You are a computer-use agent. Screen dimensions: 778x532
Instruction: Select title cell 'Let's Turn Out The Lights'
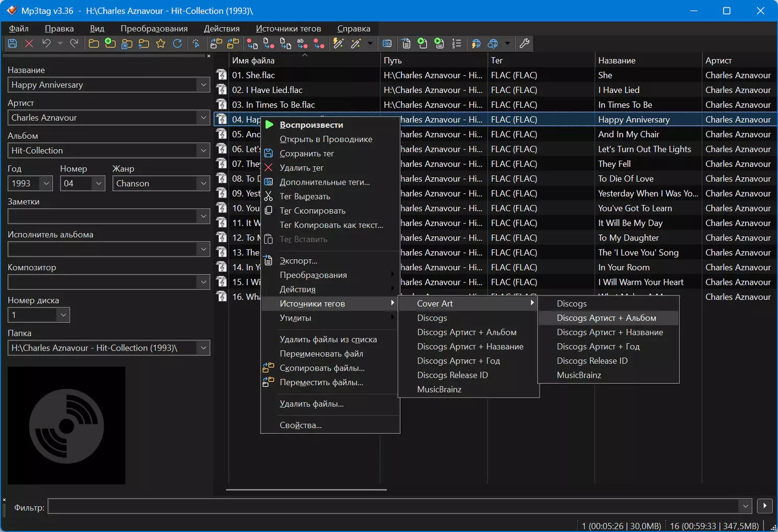click(x=645, y=149)
